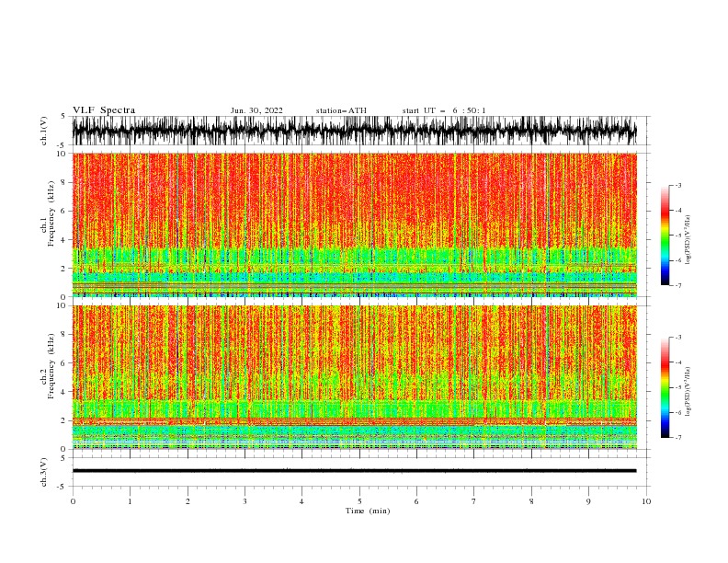Click the "5" tick on the time axis

pyautogui.click(x=359, y=501)
